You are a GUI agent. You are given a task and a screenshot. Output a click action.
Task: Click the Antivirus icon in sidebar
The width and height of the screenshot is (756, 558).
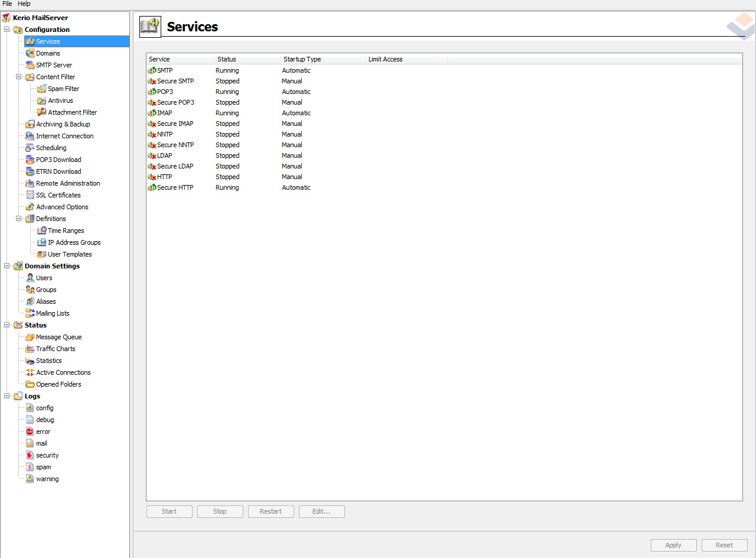click(x=41, y=100)
